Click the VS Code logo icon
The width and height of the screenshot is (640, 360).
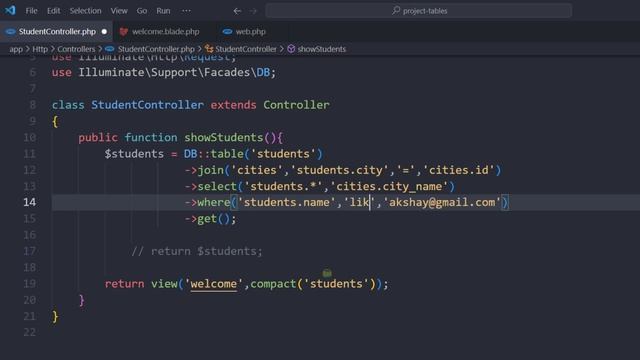tap(10, 10)
